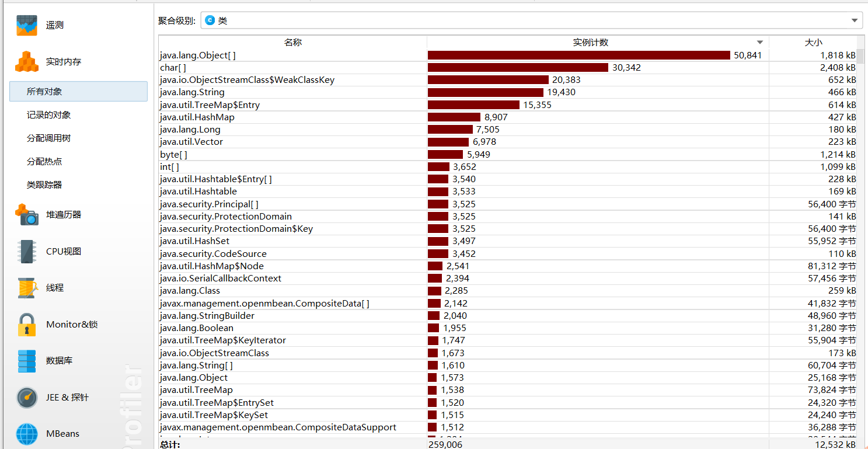Open the 聚合级别 dropdown arrow
Image resolution: width=868 pixels, height=449 pixels.
855,20
